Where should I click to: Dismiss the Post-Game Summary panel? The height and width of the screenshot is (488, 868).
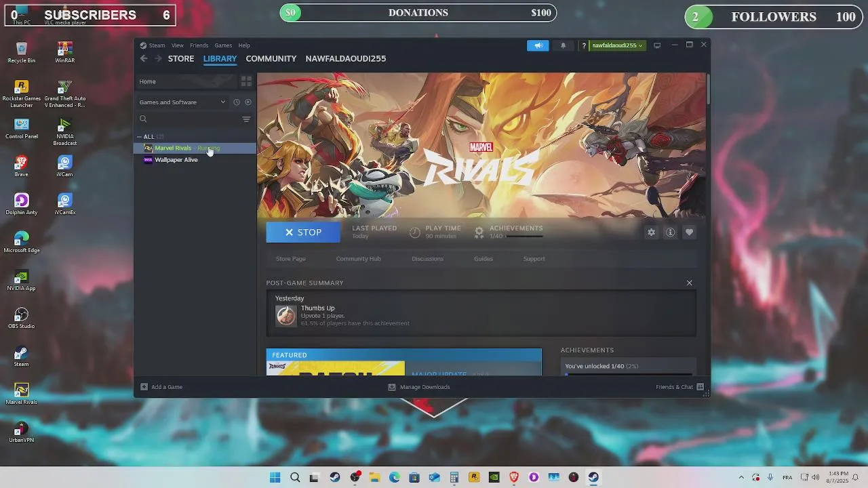pos(690,283)
